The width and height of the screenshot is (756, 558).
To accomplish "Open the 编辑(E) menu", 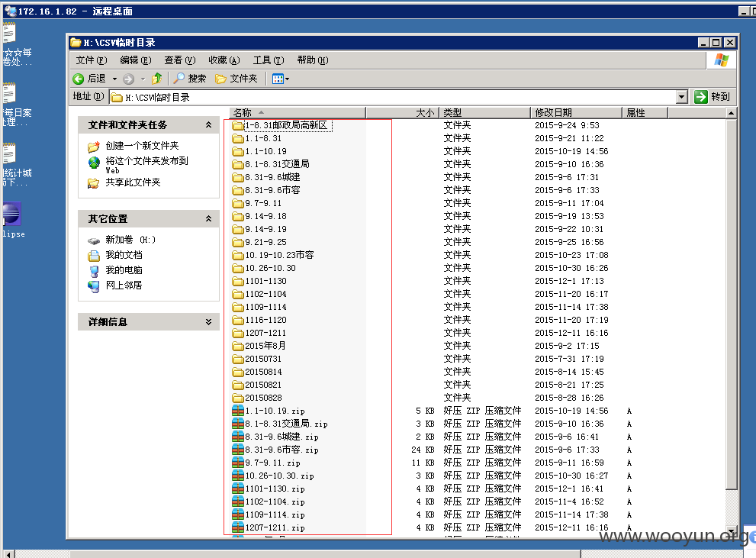I will [x=136, y=60].
